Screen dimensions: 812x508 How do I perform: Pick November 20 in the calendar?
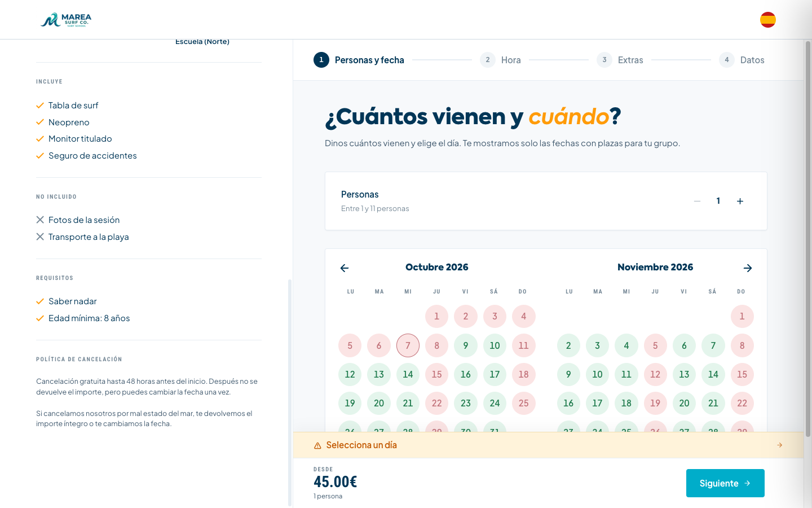684,403
